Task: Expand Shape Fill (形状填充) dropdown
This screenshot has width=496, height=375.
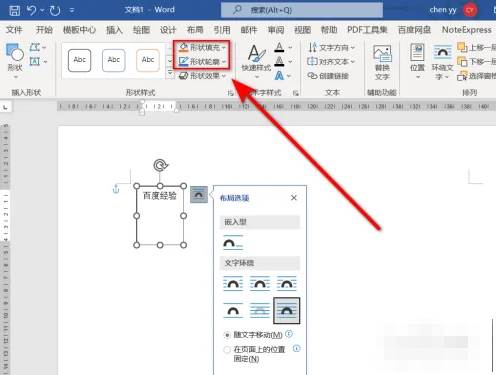Action: click(x=224, y=48)
